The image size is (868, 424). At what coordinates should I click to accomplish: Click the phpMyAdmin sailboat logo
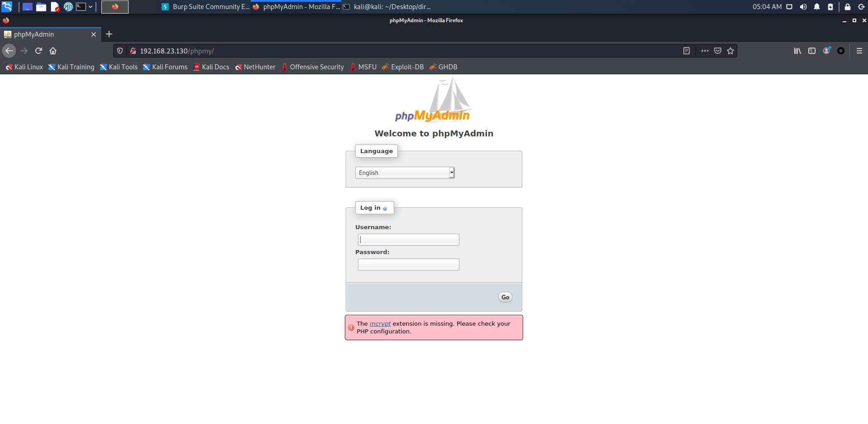point(434,100)
